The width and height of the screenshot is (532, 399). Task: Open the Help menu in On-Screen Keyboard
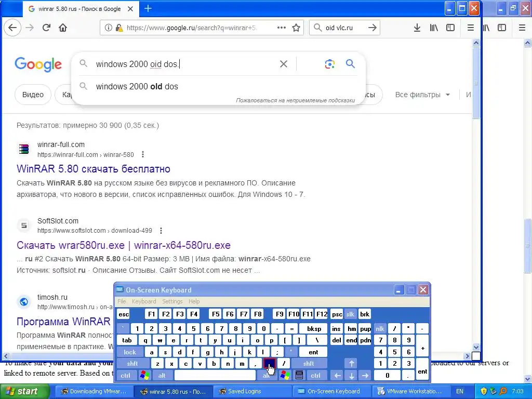pyautogui.click(x=194, y=301)
